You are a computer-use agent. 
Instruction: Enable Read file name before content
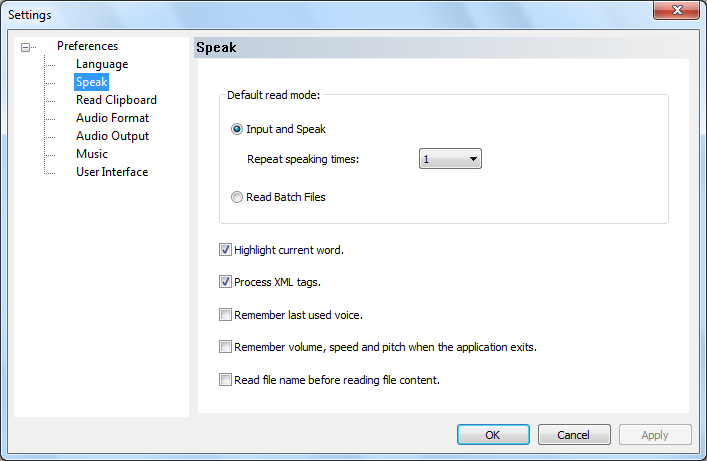click(x=225, y=380)
